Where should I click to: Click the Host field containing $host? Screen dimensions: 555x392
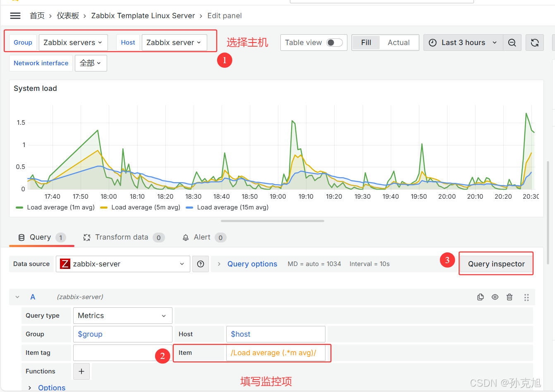tap(275, 334)
